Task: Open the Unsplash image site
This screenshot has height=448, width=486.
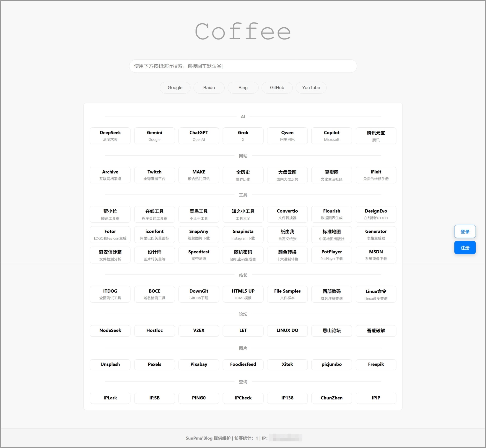Action: [x=110, y=364]
